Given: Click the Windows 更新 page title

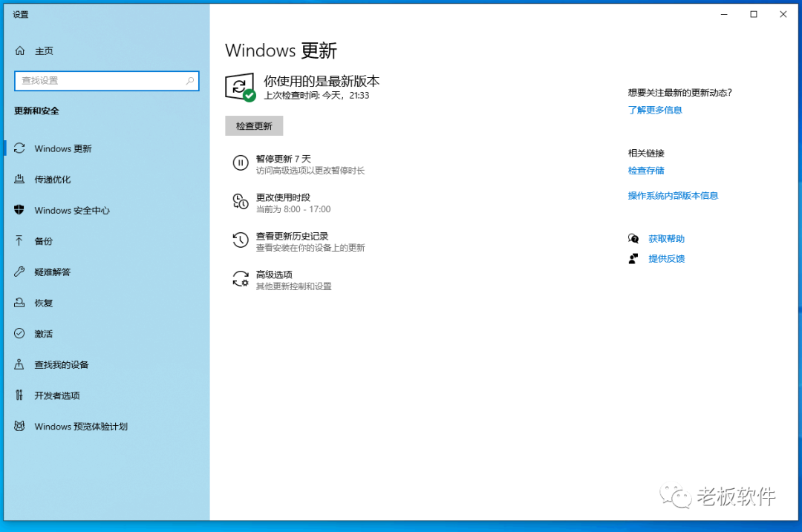Looking at the screenshot, I should click(281, 50).
